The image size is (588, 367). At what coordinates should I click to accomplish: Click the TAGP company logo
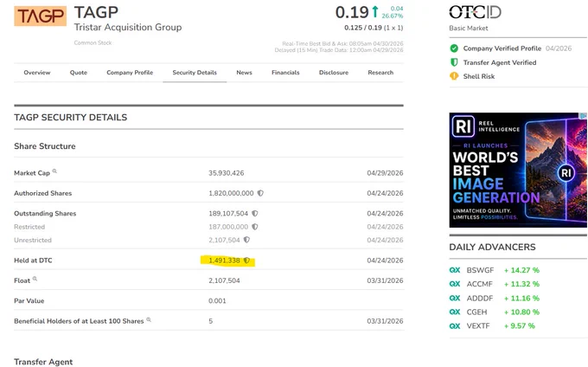pyautogui.click(x=40, y=16)
